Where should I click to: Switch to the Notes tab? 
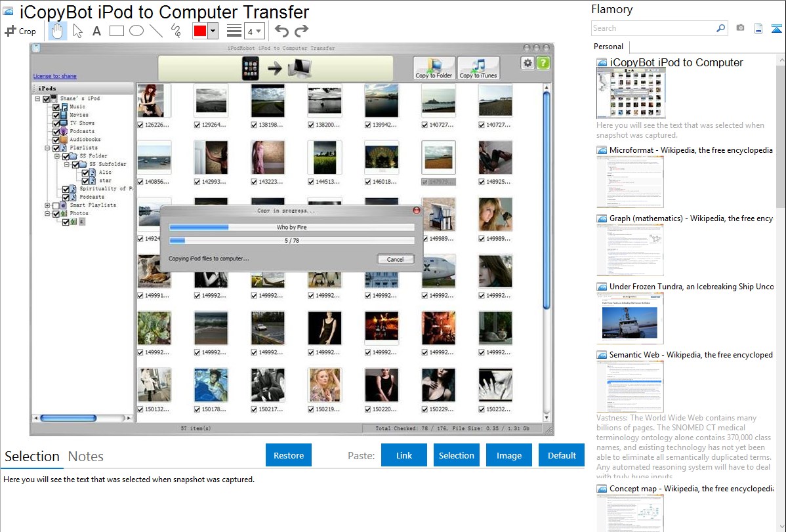(86, 457)
